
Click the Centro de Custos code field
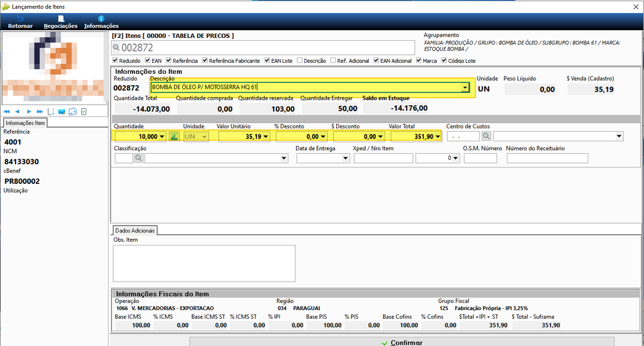[x=463, y=136]
